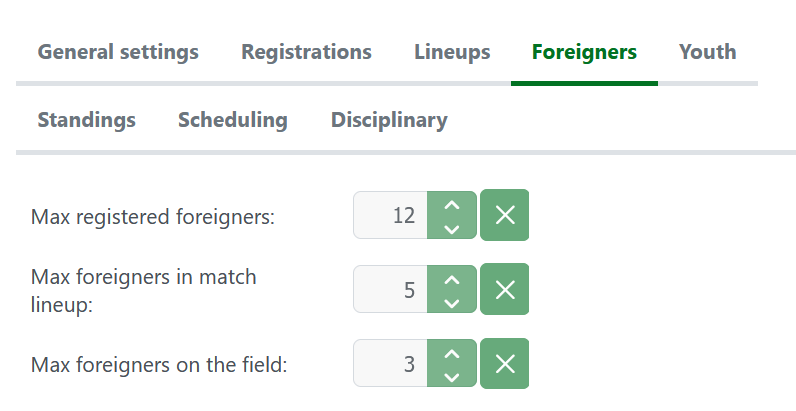The width and height of the screenshot is (796, 411).
Task: Select the Foreigners tab
Action: coord(584,52)
